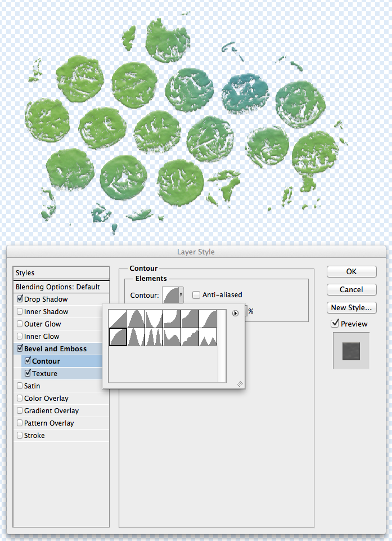The width and height of the screenshot is (392, 541).
Task: Enable the Outer Glow checkbox
Action: pyautogui.click(x=20, y=324)
